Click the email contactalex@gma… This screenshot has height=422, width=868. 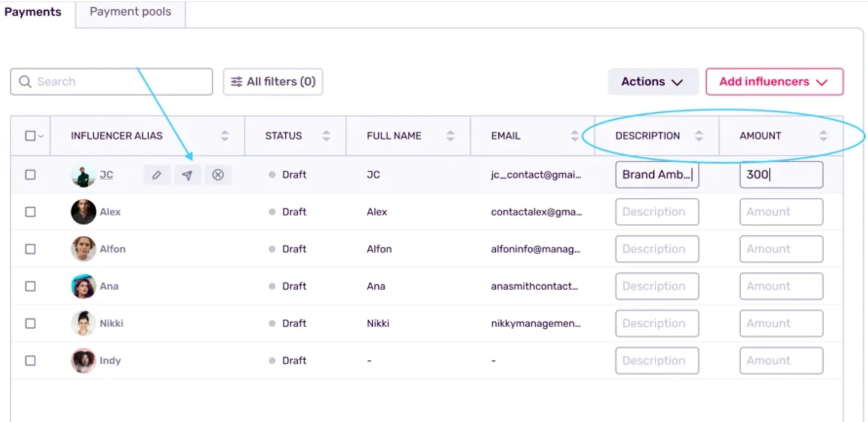point(536,212)
